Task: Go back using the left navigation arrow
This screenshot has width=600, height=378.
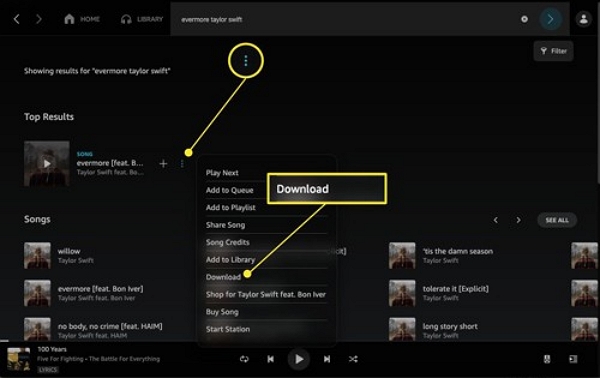Action: [x=16, y=19]
